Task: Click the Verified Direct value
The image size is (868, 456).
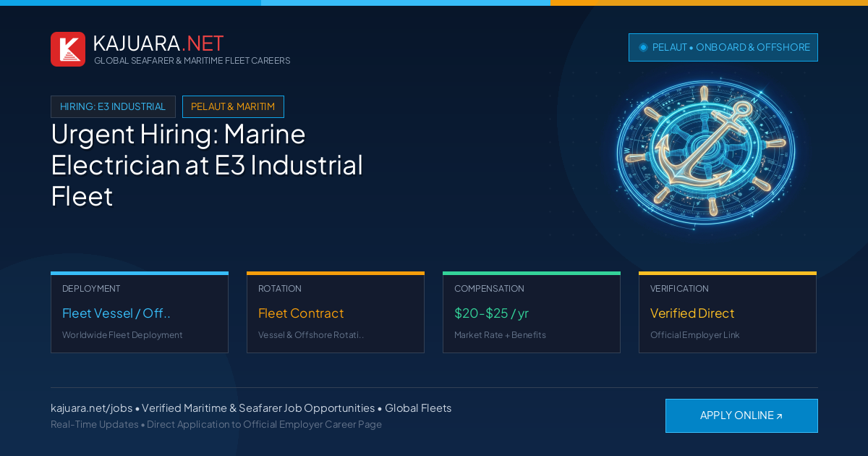Action: [692, 313]
